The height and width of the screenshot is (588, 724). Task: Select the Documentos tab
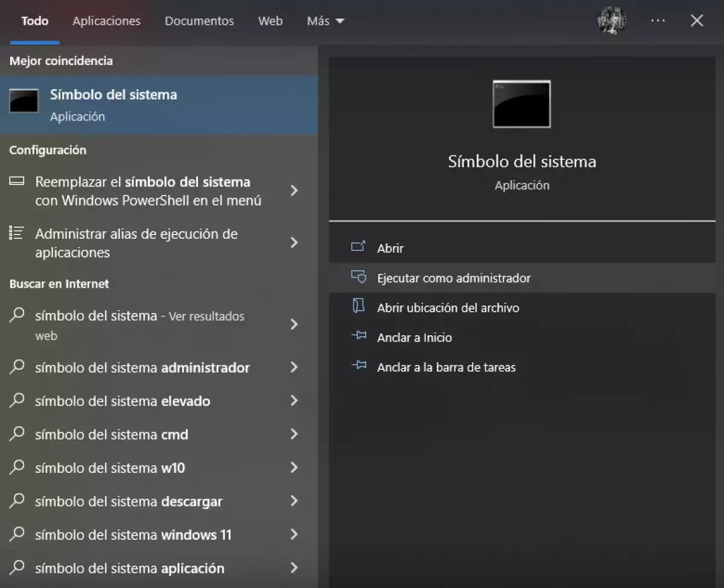click(x=199, y=21)
